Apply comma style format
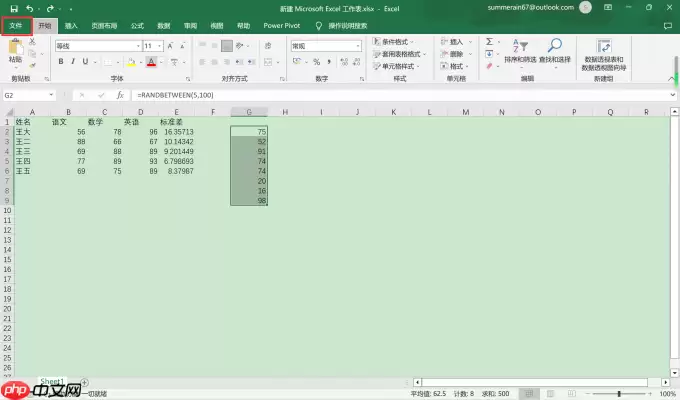The image size is (680, 400). (x=329, y=62)
